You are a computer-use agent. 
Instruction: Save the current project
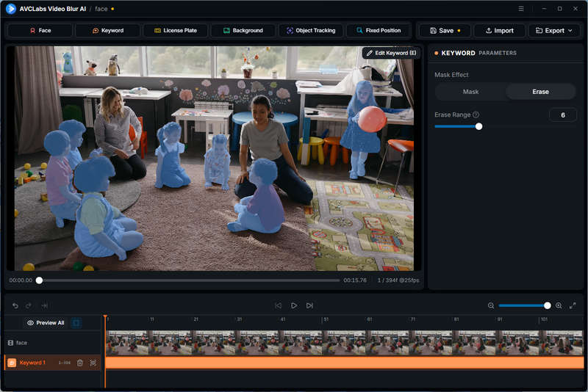point(445,31)
